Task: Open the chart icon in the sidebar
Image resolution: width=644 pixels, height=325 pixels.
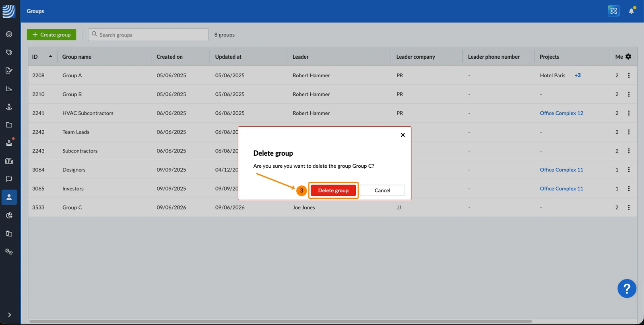Action: point(9,88)
